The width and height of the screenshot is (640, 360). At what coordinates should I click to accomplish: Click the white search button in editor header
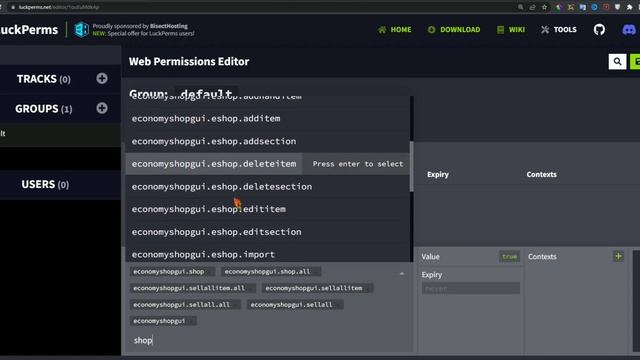click(x=617, y=62)
